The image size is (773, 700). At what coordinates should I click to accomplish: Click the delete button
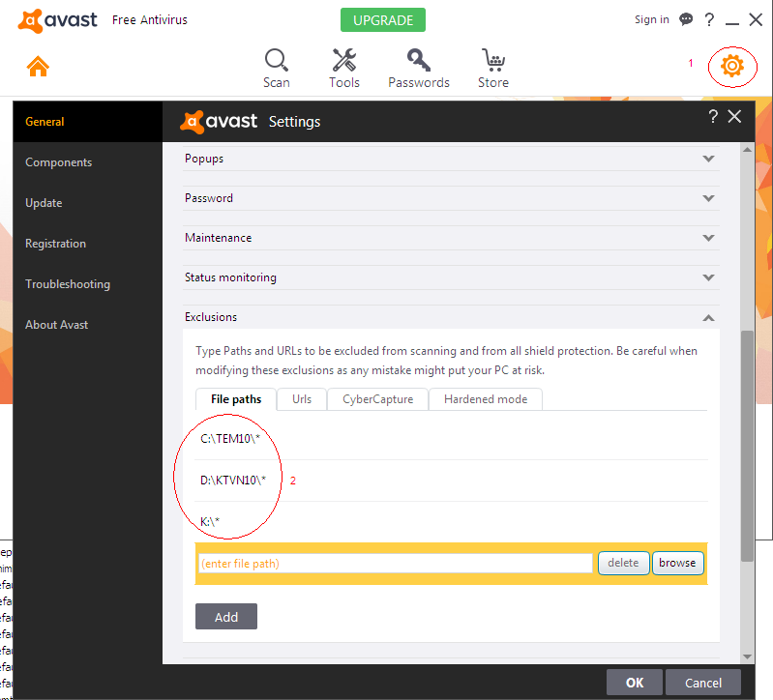tap(623, 563)
